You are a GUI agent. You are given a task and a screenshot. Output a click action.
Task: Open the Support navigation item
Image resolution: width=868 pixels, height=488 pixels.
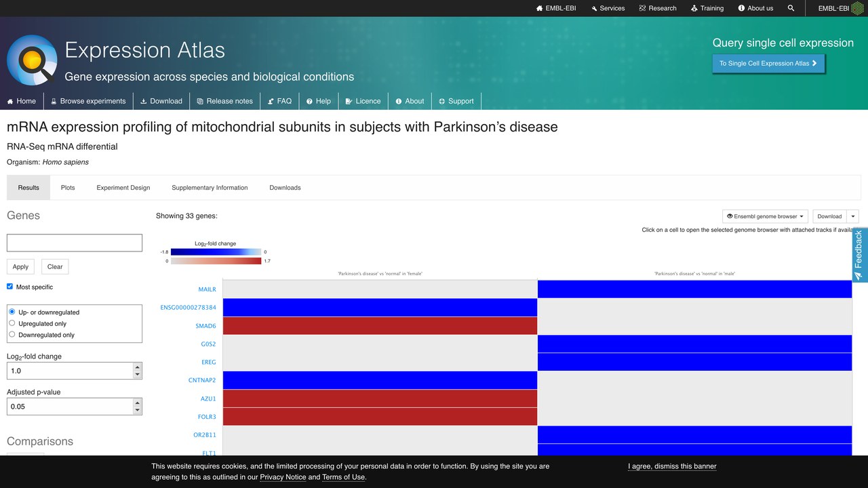[456, 101]
